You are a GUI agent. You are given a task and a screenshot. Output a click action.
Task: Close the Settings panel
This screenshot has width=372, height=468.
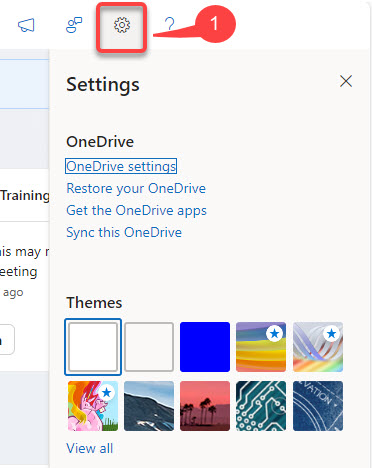pos(346,81)
